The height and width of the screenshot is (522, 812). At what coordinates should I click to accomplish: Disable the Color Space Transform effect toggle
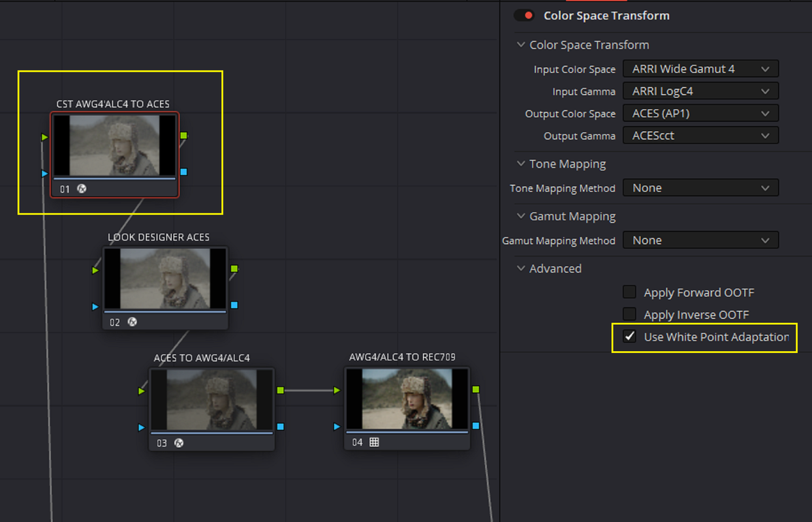tap(524, 15)
